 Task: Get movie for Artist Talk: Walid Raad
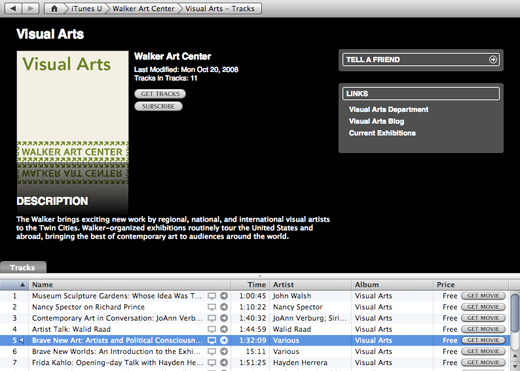point(483,329)
